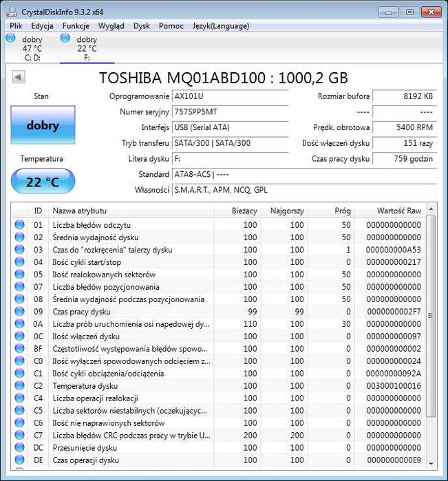
Task: Click the blue status orb for F: disk
Action: pos(65,38)
